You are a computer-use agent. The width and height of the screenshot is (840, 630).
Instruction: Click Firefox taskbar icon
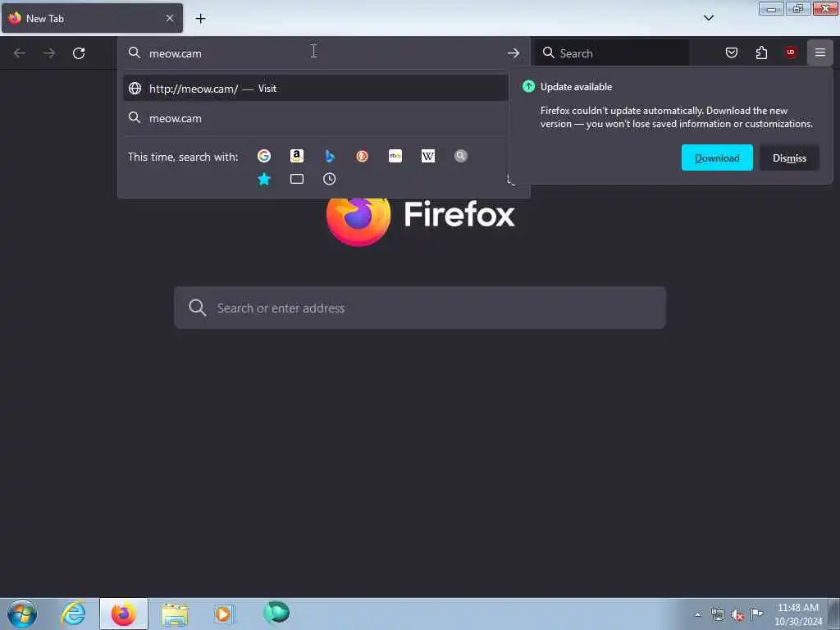(x=124, y=614)
